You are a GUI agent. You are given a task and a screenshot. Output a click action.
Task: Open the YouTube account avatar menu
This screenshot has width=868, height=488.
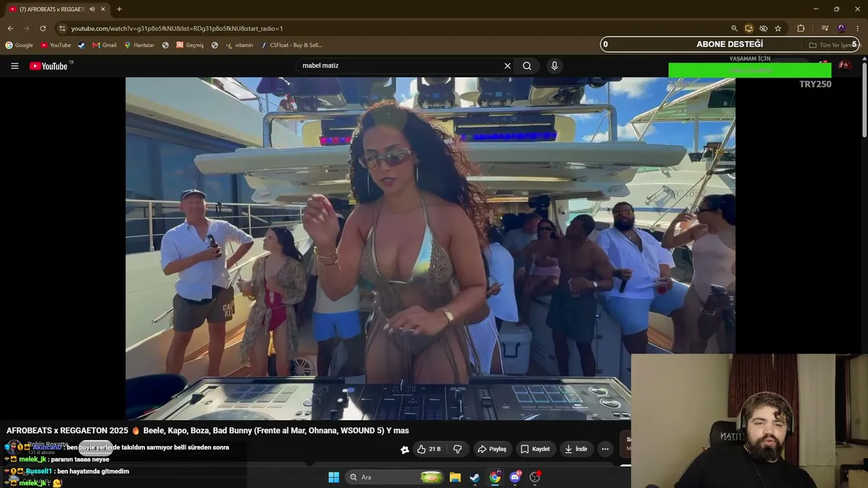[x=845, y=66]
